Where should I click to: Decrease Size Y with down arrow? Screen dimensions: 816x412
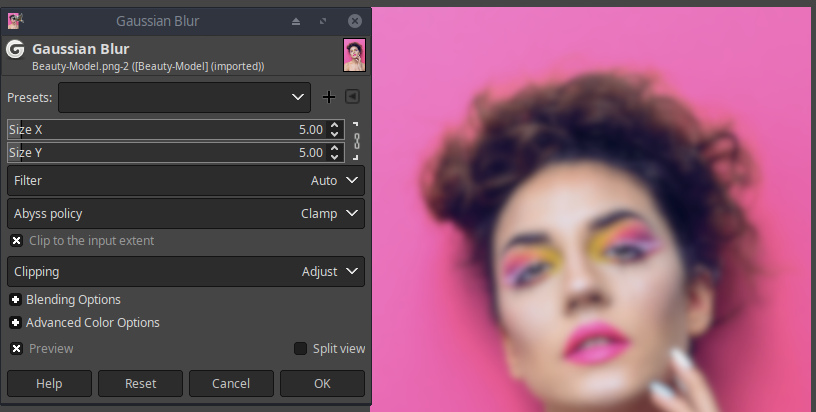tap(335, 157)
